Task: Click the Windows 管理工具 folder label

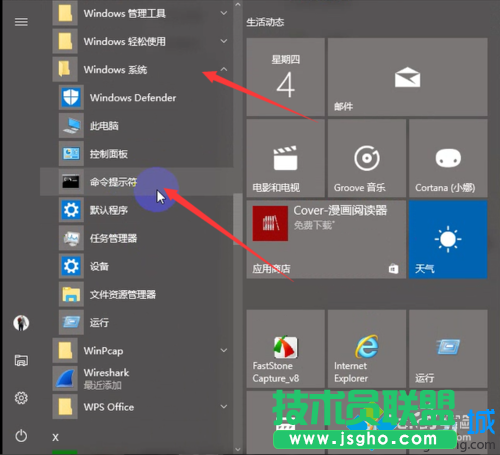Action: click(125, 13)
